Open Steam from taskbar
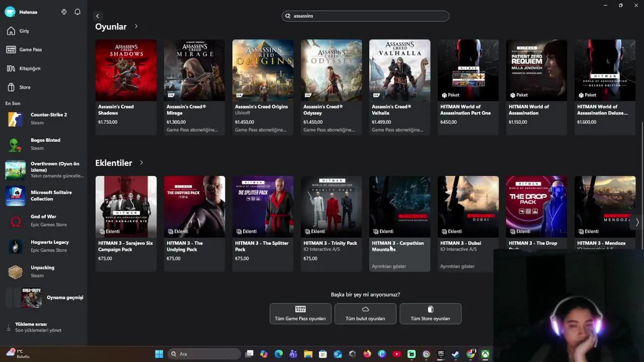The height and width of the screenshot is (362, 644). pos(455,354)
